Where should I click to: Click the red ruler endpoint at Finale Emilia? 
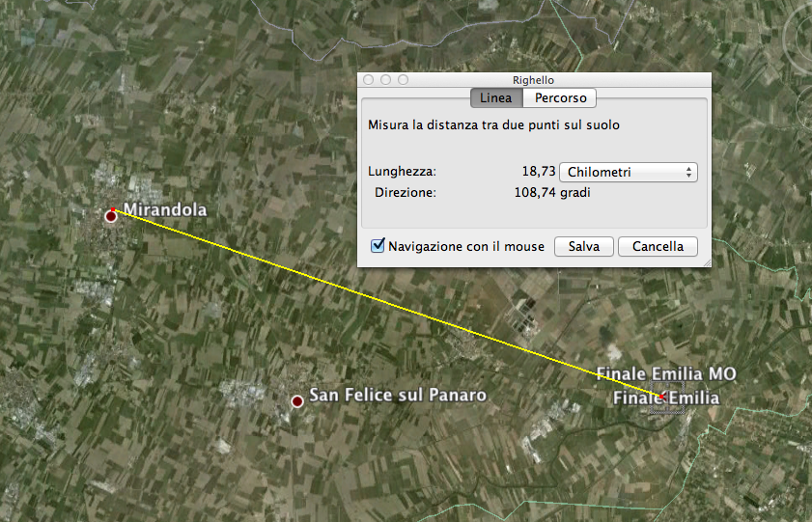pos(661,396)
